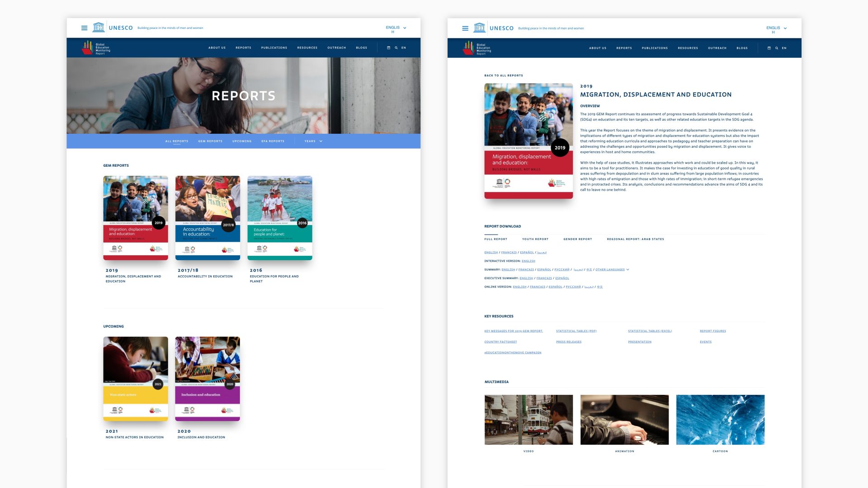Select the GEM Reports filter tab
This screenshot has width=868, height=488.
[x=210, y=141]
